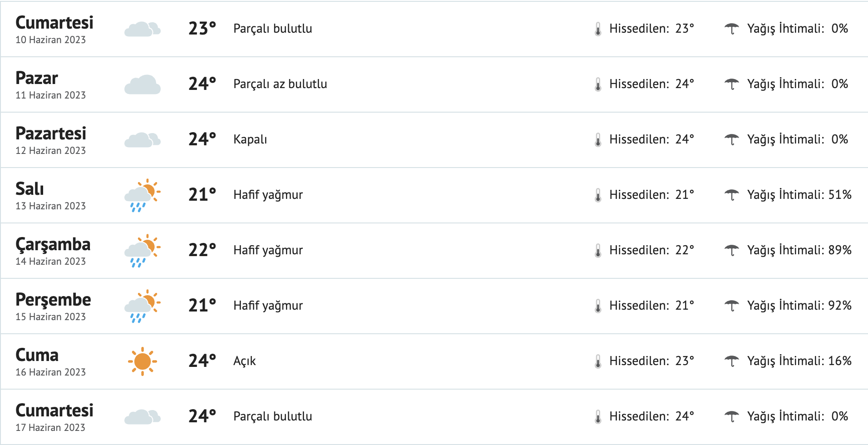The image size is (868, 445).
Task: Select the 89% precipitation probability text
Action: (x=839, y=250)
